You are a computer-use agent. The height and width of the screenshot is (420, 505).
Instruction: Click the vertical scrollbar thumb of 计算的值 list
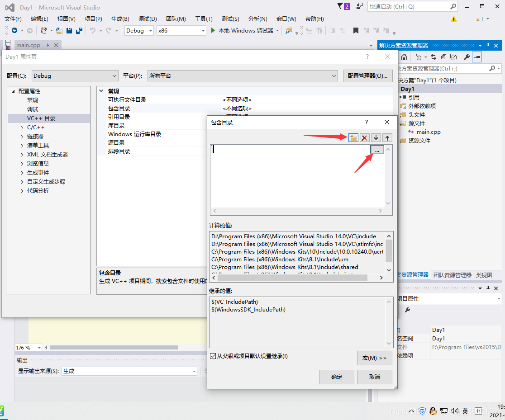(x=389, y=251)
